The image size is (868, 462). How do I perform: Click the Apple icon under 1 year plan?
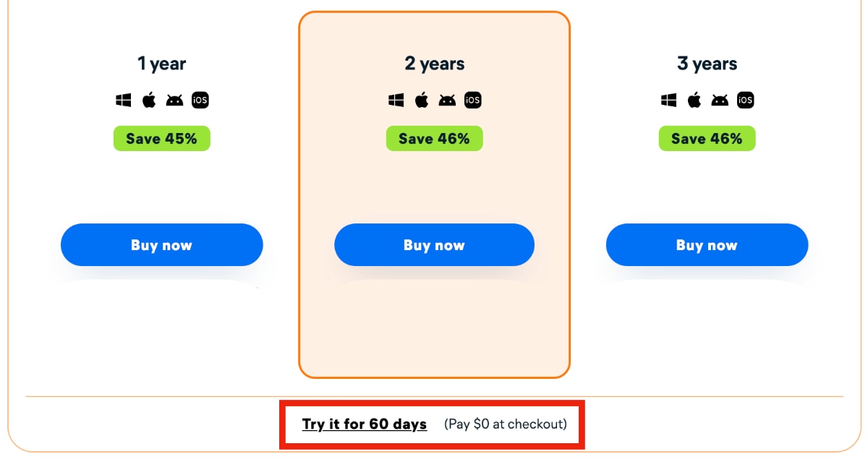(x=149, y=100)
